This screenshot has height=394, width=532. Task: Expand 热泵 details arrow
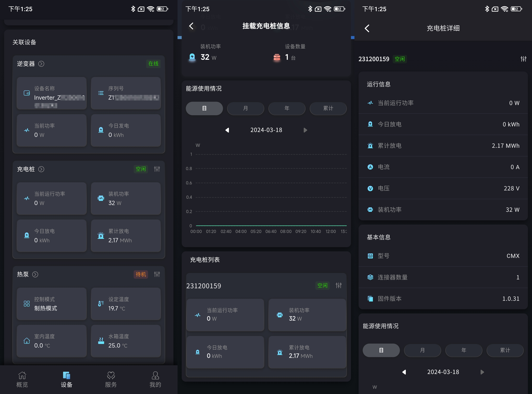click(x=35, y=274)
